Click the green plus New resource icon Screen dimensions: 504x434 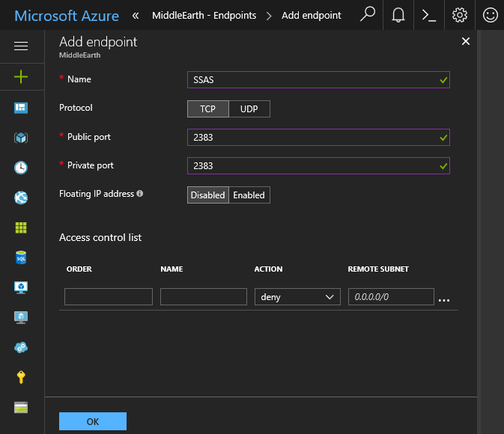tap(21, 77)
